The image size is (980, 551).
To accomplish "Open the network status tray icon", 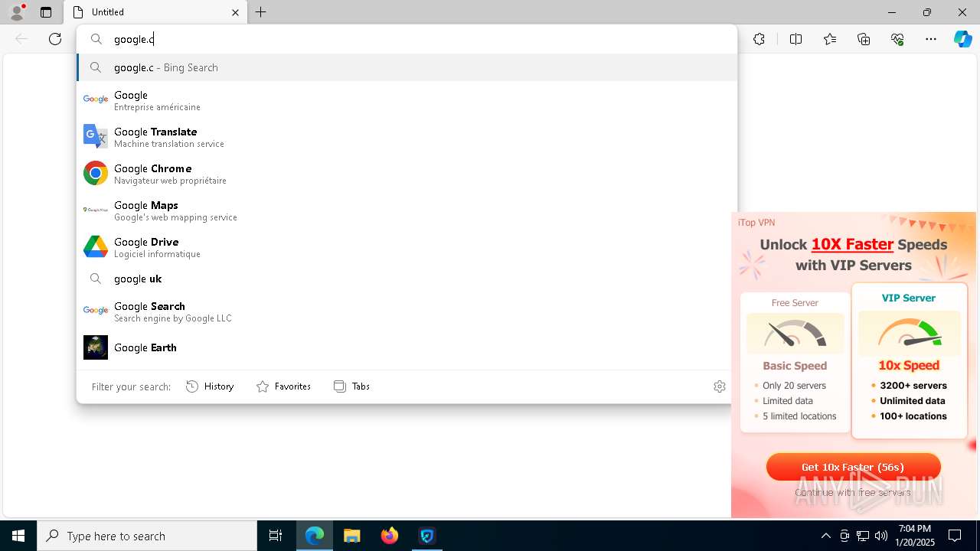I will coord(862,536).
